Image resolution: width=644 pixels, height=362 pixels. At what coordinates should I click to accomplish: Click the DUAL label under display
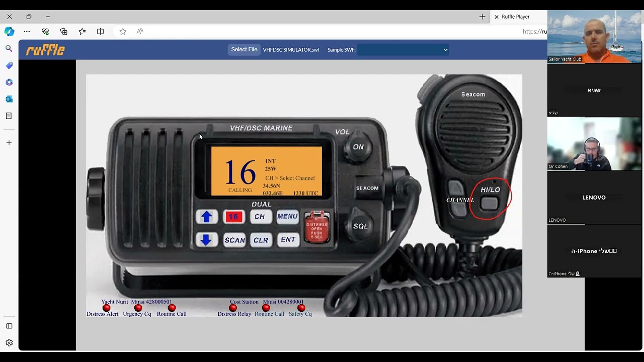[x=261, y=204]
